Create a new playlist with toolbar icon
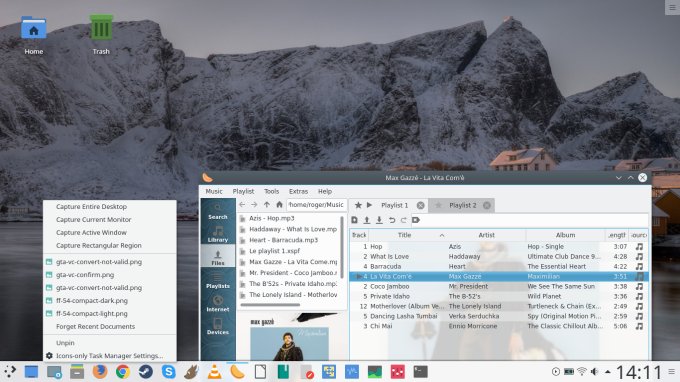The width and height of the screenshot is (680, 382). [354, 220]
